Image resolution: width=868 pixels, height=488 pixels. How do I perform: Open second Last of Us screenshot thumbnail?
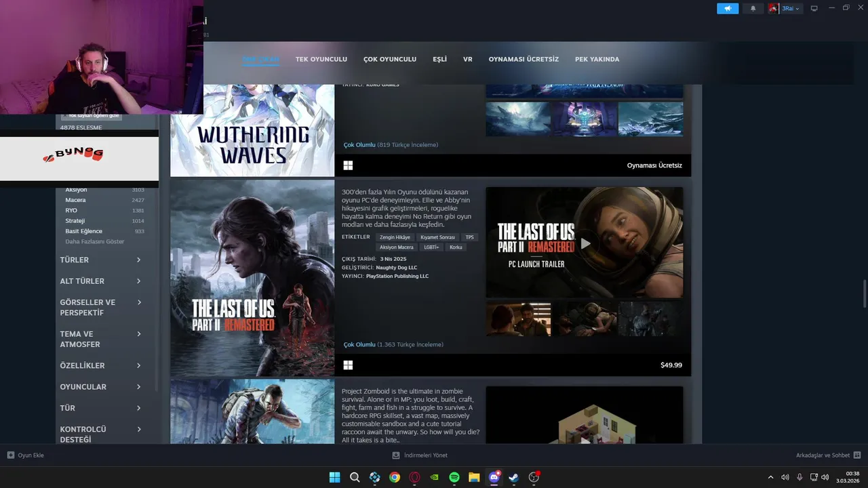tap(585, 319)
